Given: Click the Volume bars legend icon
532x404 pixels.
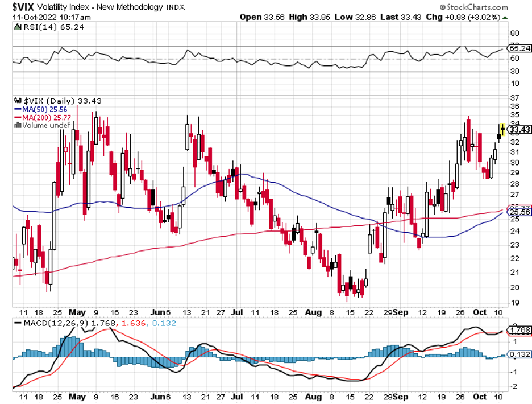Looking at the screenshot, I should [x=17, y=125].
